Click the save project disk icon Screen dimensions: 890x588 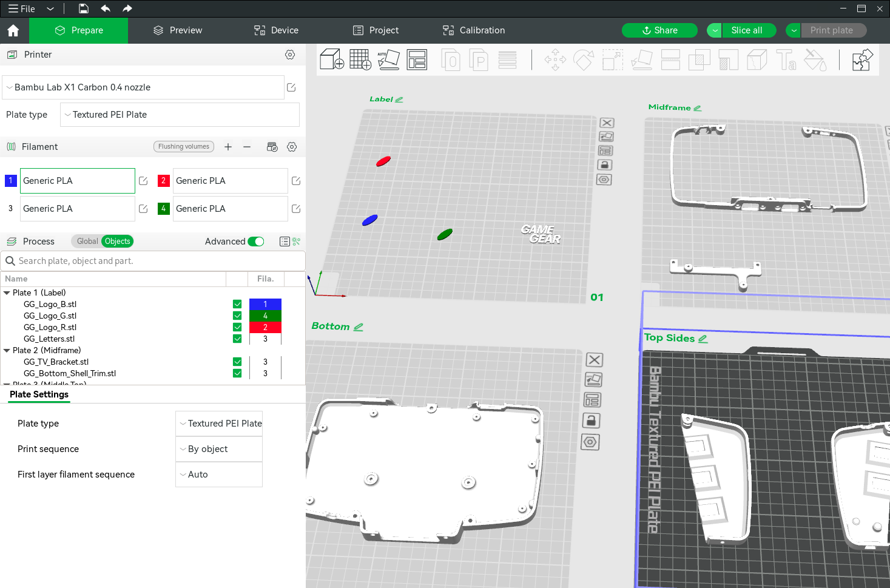pyautogui.click(x=84, y=8)
